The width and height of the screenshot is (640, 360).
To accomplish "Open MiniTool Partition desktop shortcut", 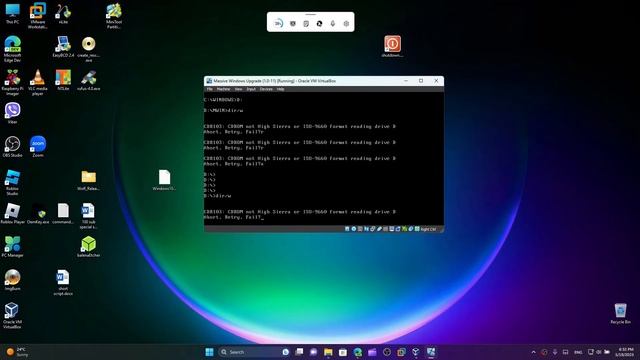I will 113,16.
